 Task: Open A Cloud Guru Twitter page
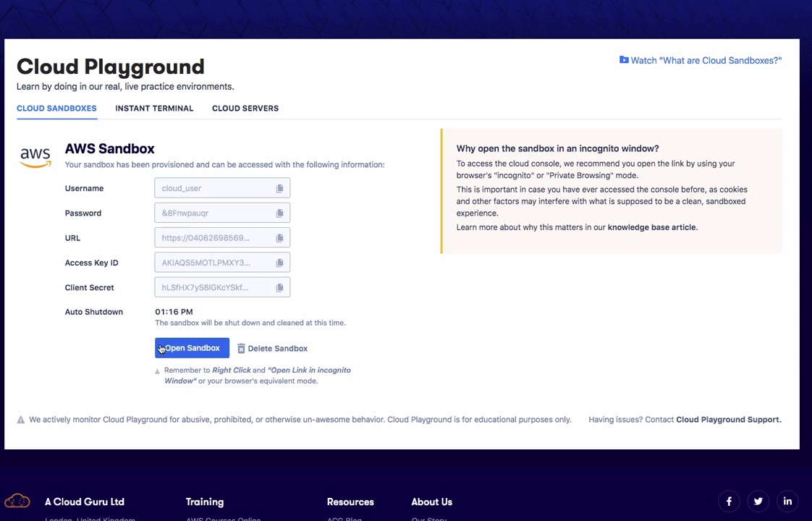point(758,501)
